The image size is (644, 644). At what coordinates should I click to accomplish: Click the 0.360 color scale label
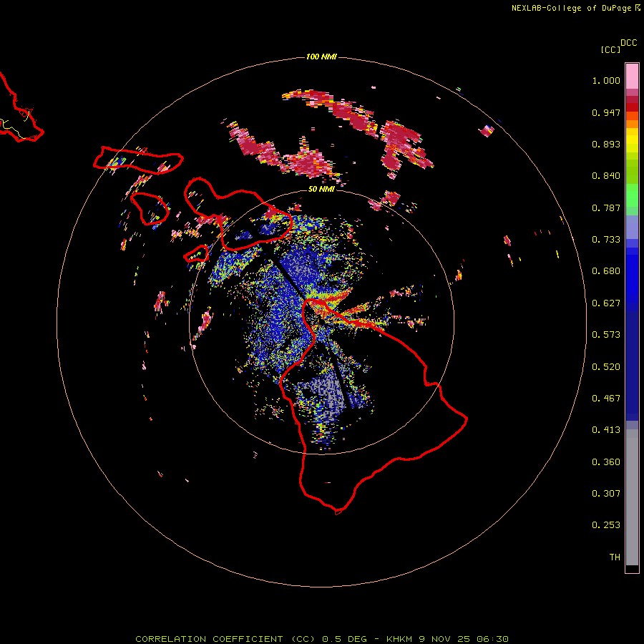tap(606, 462)
